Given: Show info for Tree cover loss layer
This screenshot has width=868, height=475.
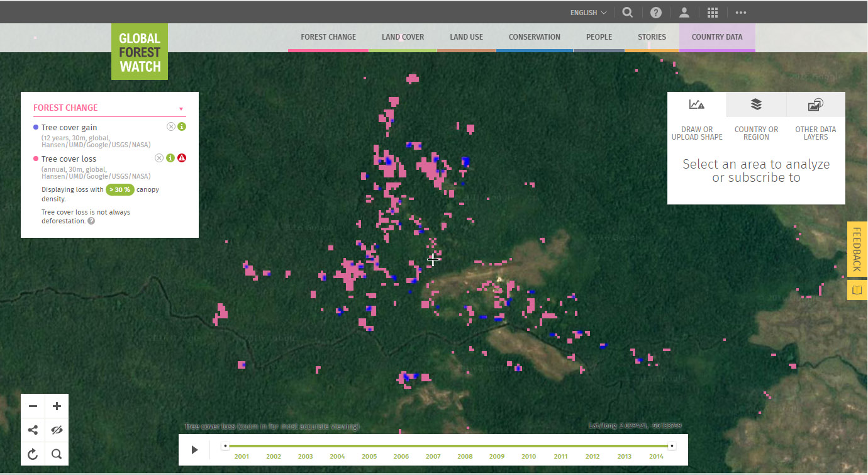Looking at the screenshot, I should coord(170,158).
